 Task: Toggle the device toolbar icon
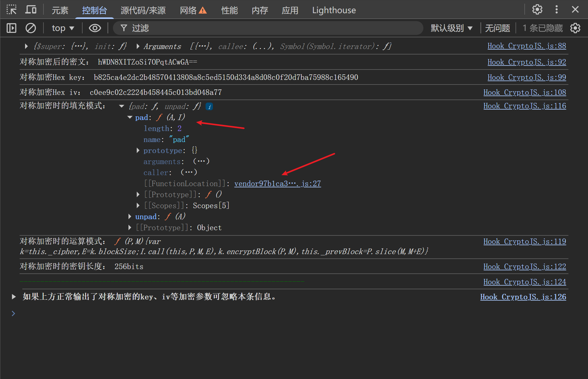coord(31,10)
